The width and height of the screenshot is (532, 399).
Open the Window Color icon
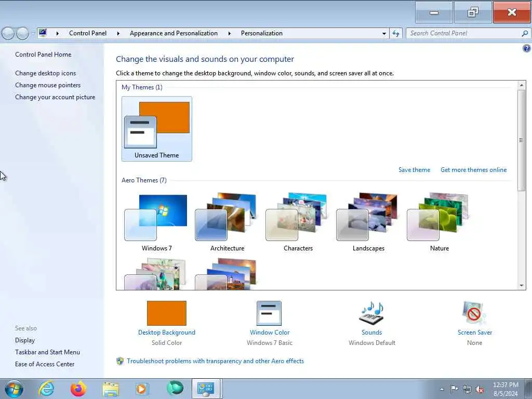click(x=269, y=313)
